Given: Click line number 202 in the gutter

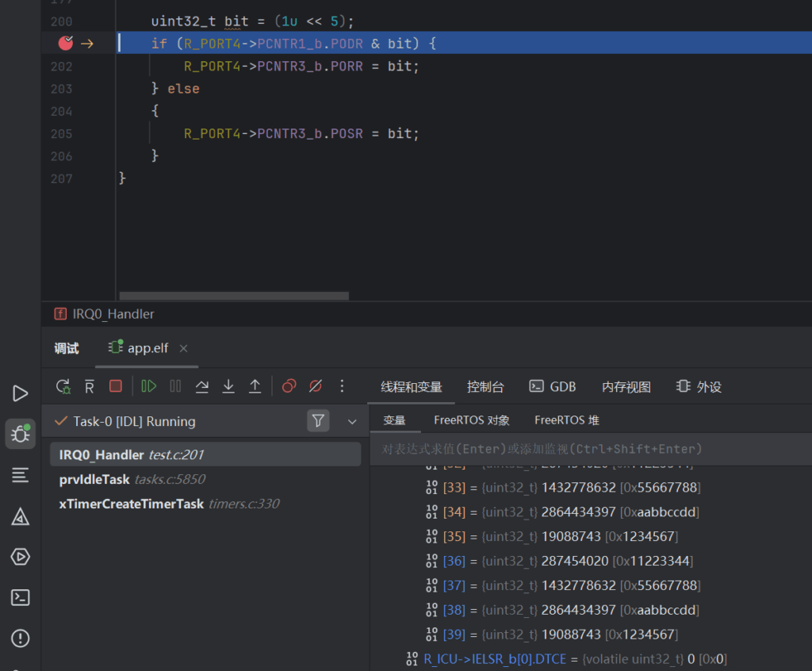Looking at the screenshot, I should 62,67.
